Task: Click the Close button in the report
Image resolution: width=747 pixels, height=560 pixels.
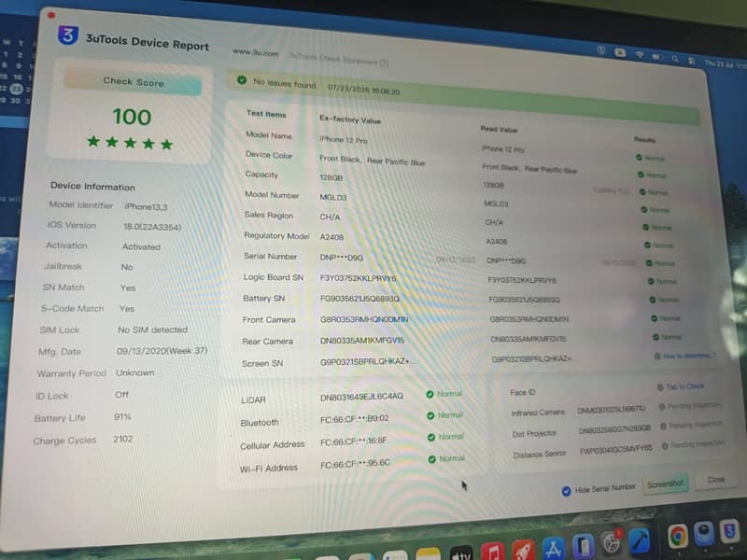Action: 715,480
